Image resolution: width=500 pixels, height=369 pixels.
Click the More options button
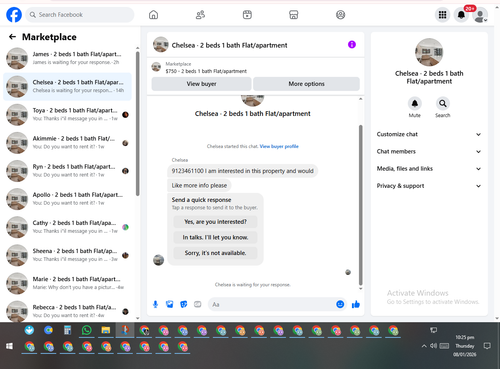click(306, 84)
